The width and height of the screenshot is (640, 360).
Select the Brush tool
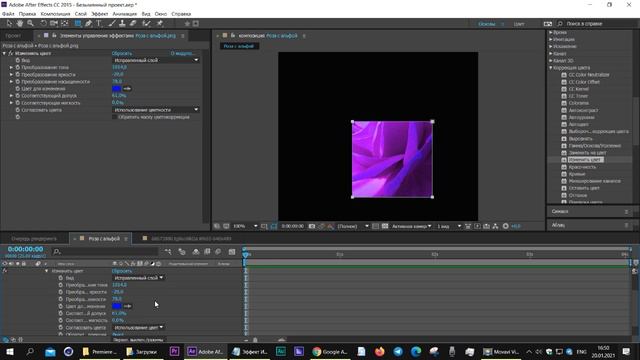pyautogui.click(x=112, y=24)
